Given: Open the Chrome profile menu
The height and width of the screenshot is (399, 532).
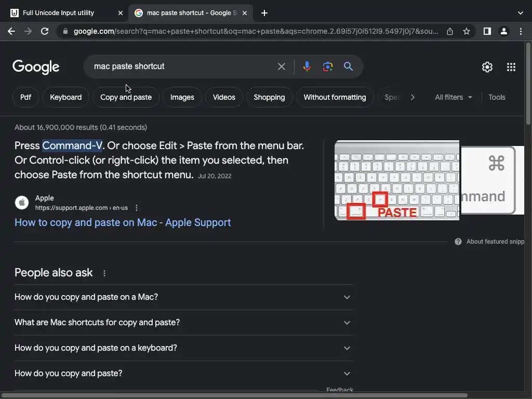Looking at the screenshot, I should pyautogui.click(x=504, y=31).
